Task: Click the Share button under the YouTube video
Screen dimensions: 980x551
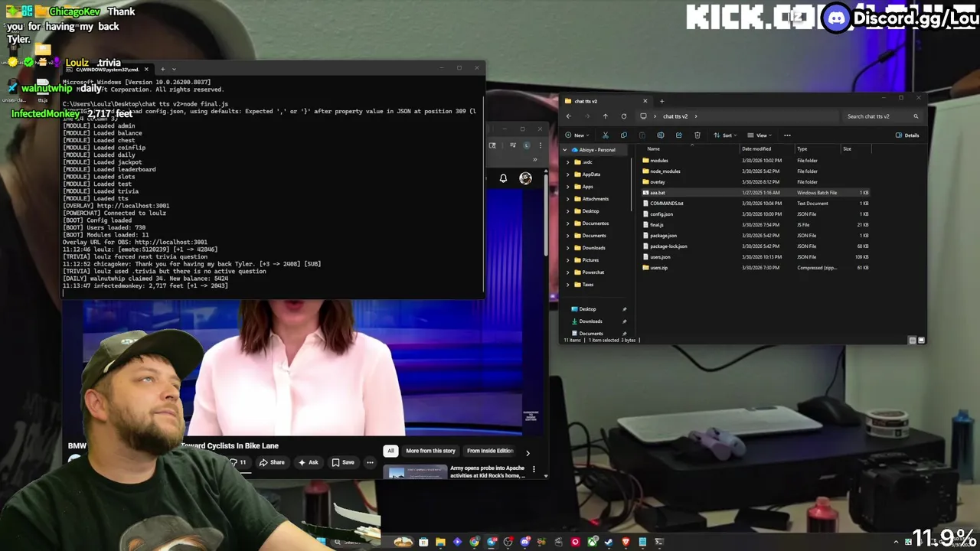Action: tap(272, 462)
